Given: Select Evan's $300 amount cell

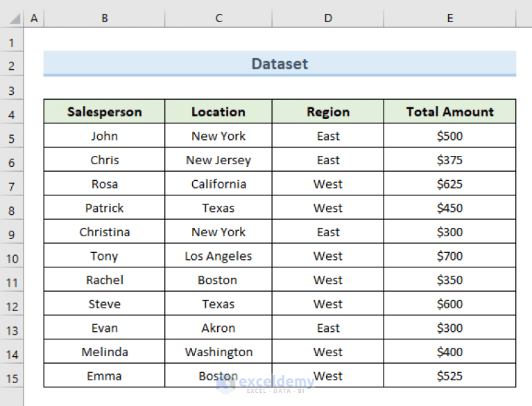Looking at the screenshot, I should pyautogui.click(x=450, y=328).
